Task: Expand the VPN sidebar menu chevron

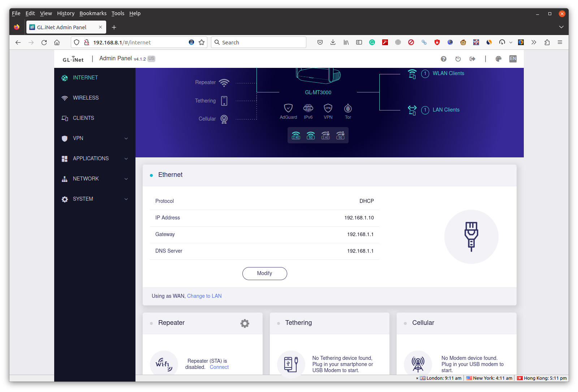Action: coord(126,138)
